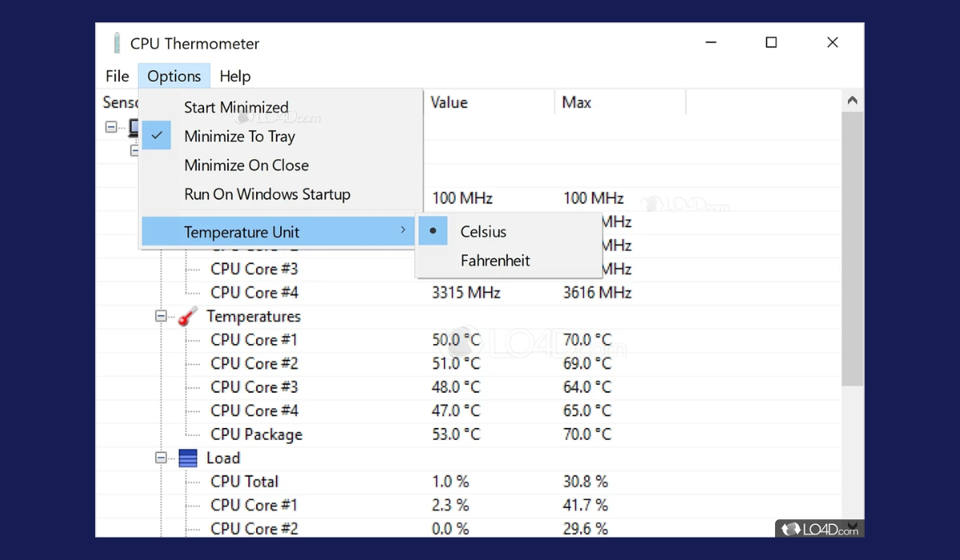Close the Options menu from the menu bar
The image size is (960, 560).
pyautogui.click(x=174, y=76)
